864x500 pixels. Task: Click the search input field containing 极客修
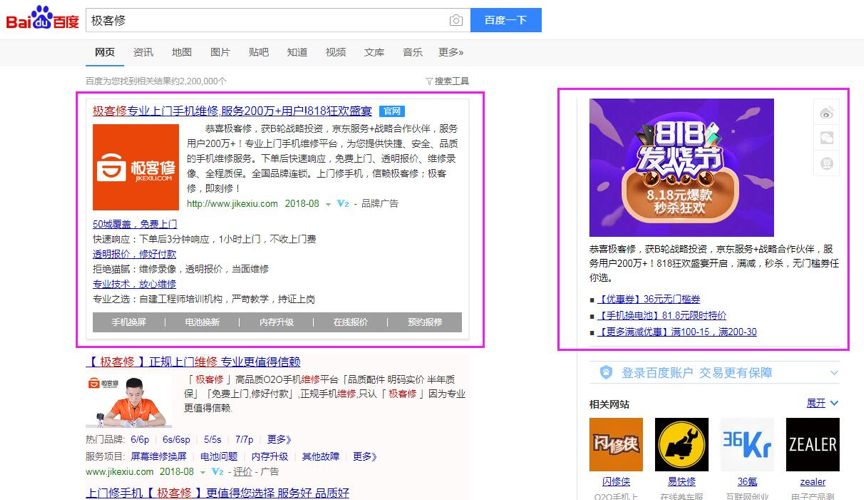coord(265,20)
